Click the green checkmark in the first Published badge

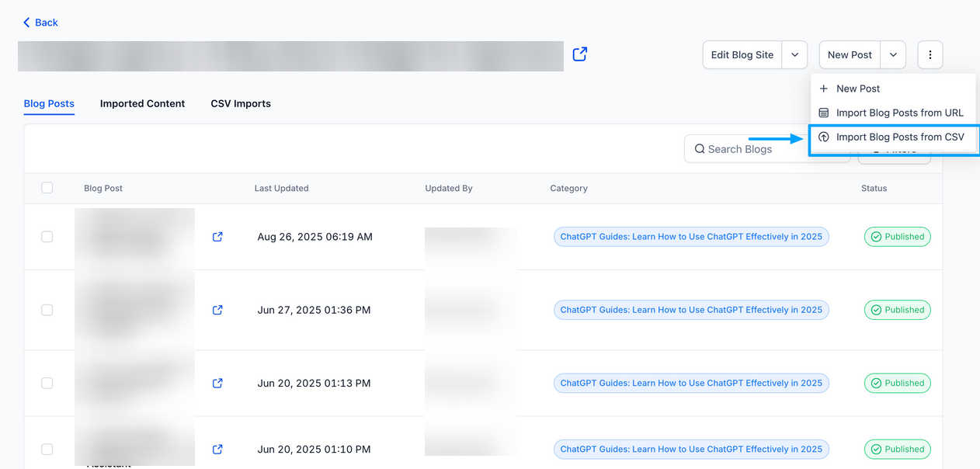pyautogui.click(x=876, y=237)
